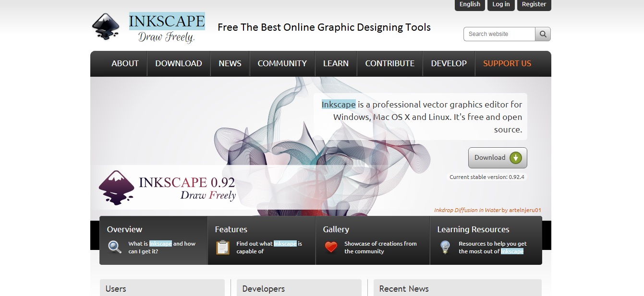
Task: Click into the Search website field
Action: (x=498, y=34)
